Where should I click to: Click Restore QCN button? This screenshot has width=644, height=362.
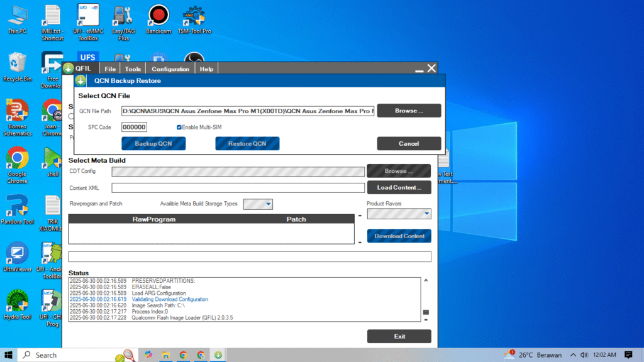(247, 144)
